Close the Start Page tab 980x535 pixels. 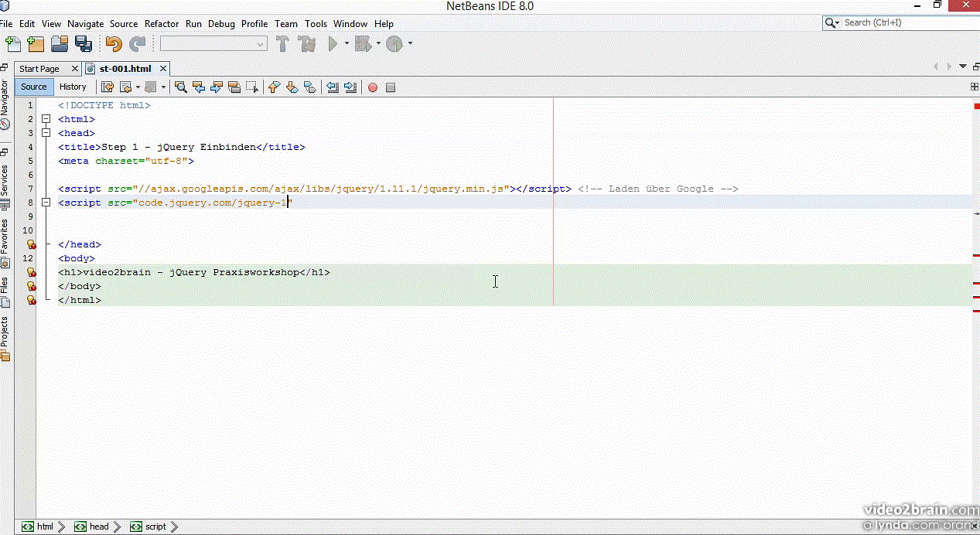coord(74,69)
